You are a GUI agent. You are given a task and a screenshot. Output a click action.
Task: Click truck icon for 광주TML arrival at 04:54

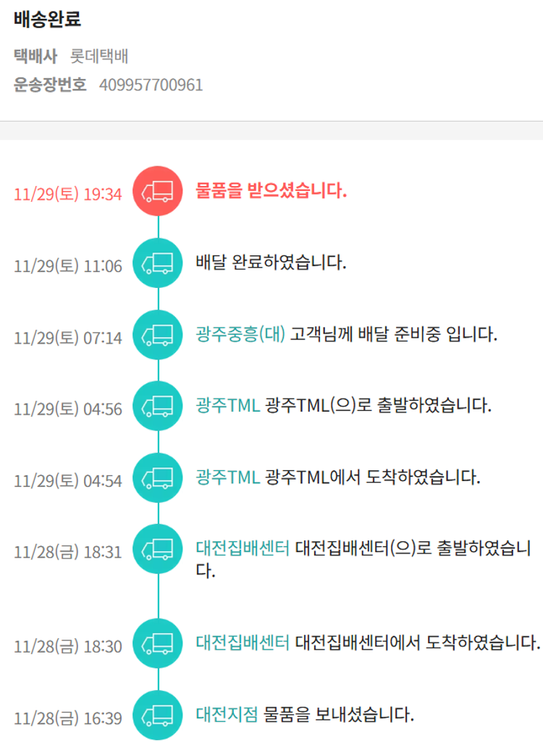[x=158, y=477]
